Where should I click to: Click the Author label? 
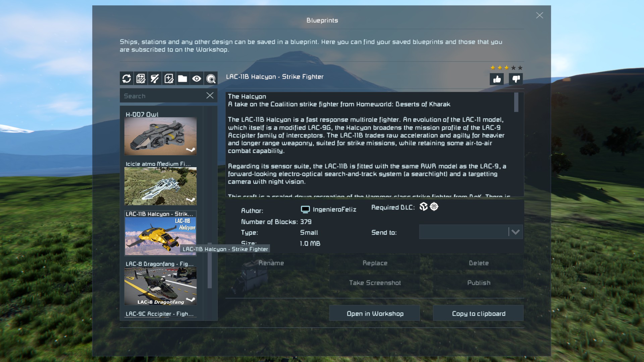point(252,211)
